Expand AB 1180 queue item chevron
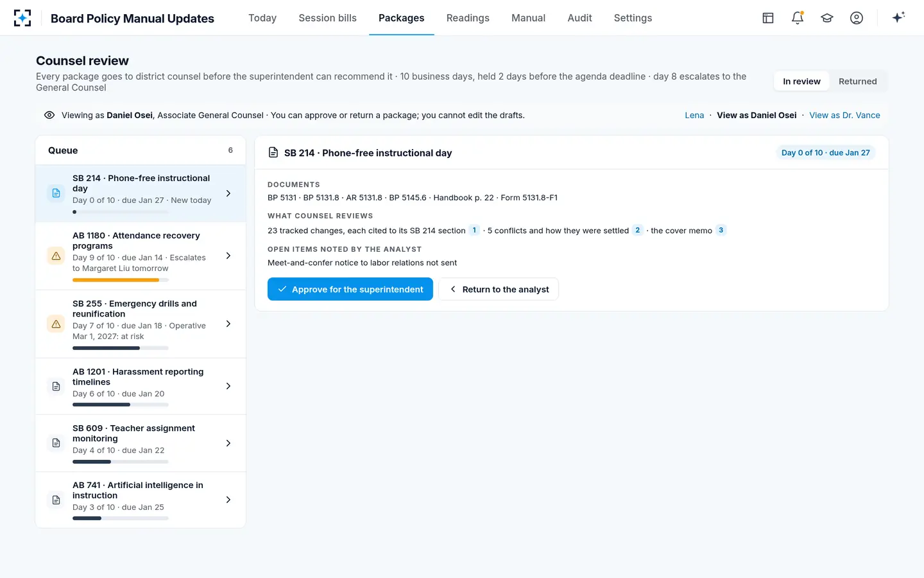924x578 pixels. (228, 256)
